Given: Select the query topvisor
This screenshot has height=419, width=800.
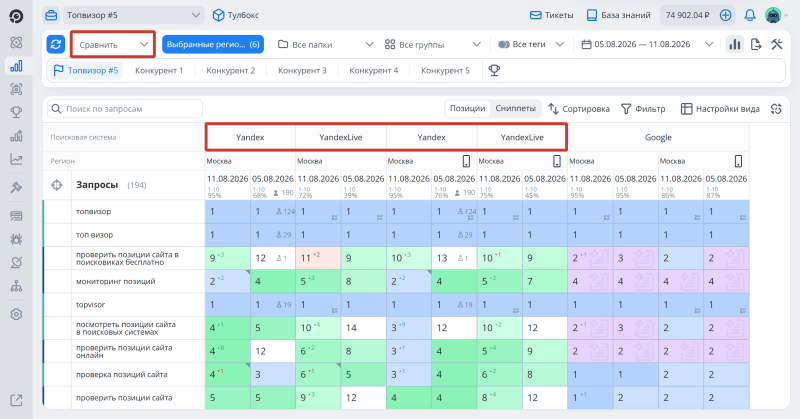Looking at the screenshot, I should [90, 305].
